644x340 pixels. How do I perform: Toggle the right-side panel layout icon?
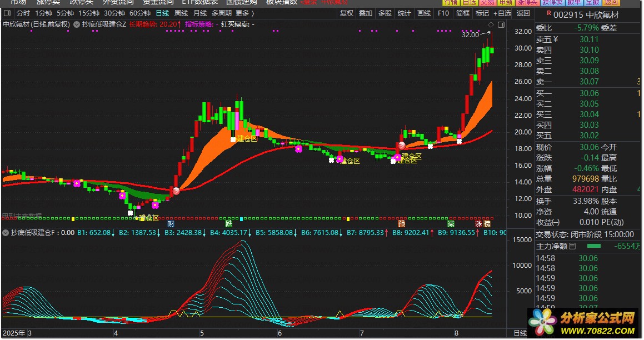[501, 24]
